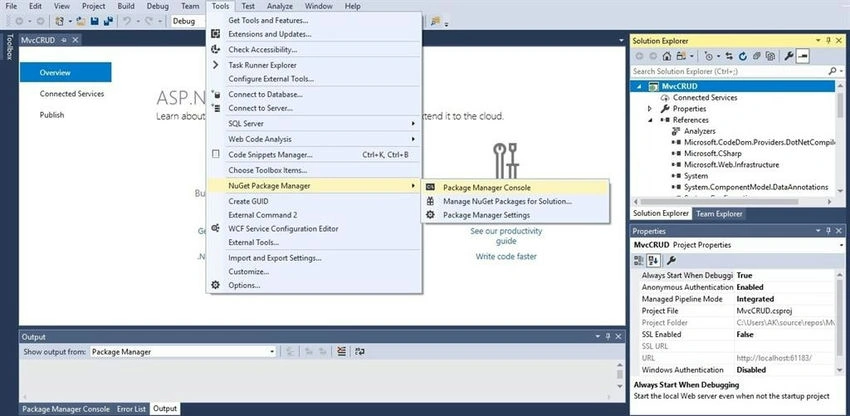Click the SSL Enabled False value in Properties
The image size is (850, 416).
[x=745, y=335]
